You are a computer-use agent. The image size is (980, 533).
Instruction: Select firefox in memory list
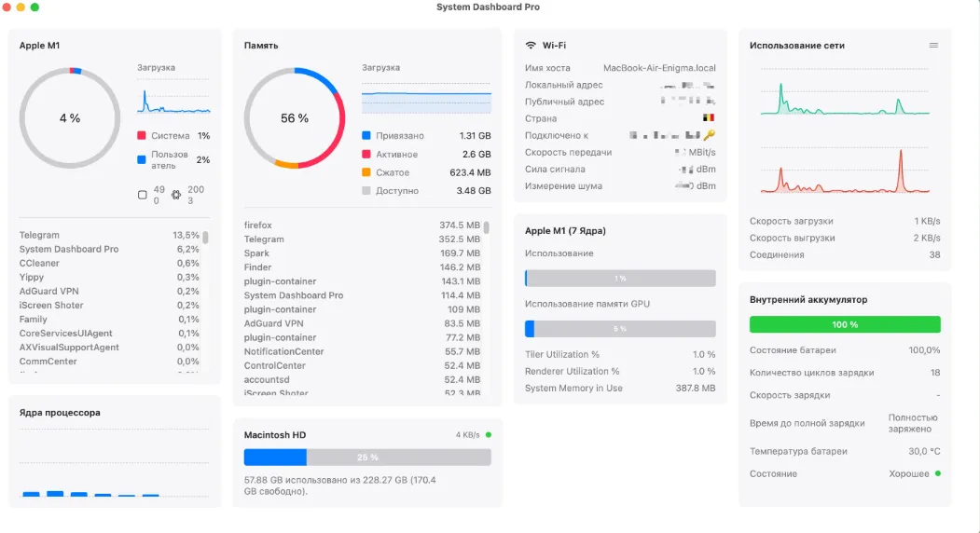click(362, 225)
